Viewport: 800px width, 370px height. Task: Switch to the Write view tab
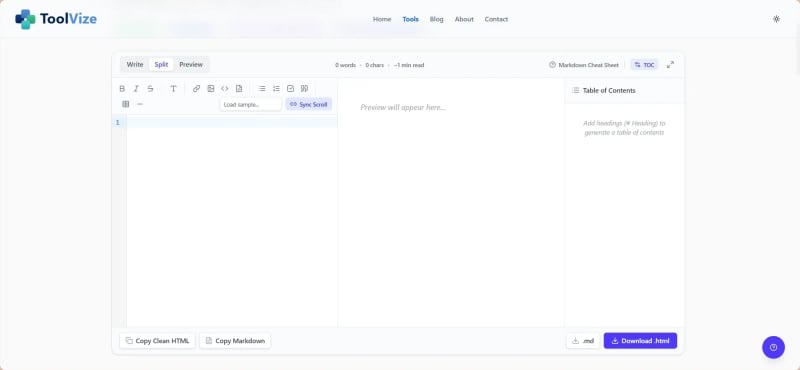[x=135, y=65]
